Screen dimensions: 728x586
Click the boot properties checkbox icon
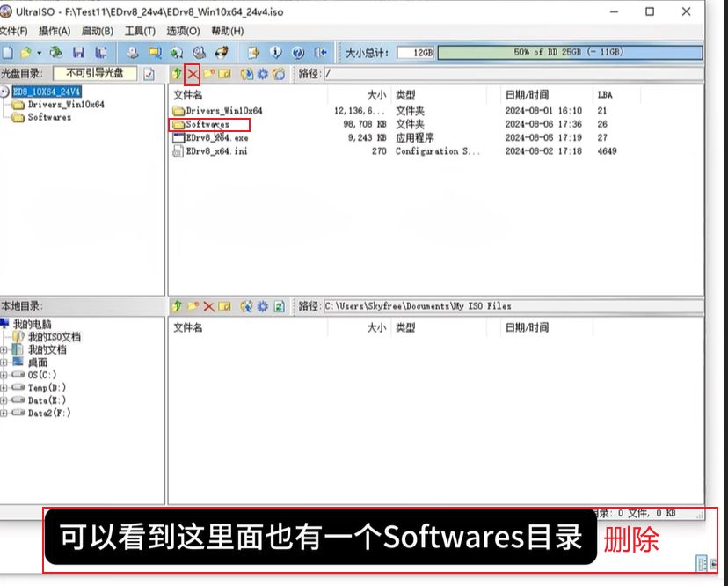coord(149,74)
